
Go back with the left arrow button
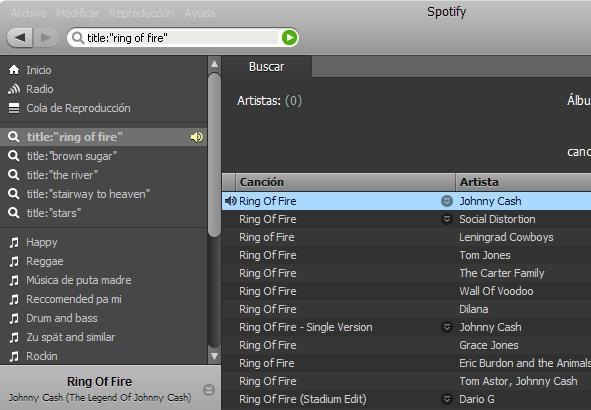[20, 38]
